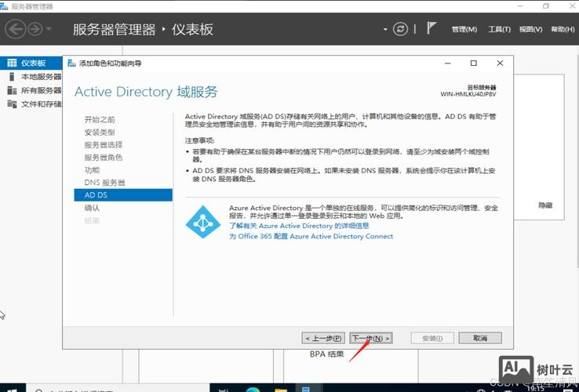Open link 了解有关 Azure Active Directory 的详细信息
579x392 pixels.
coord(299,226)
